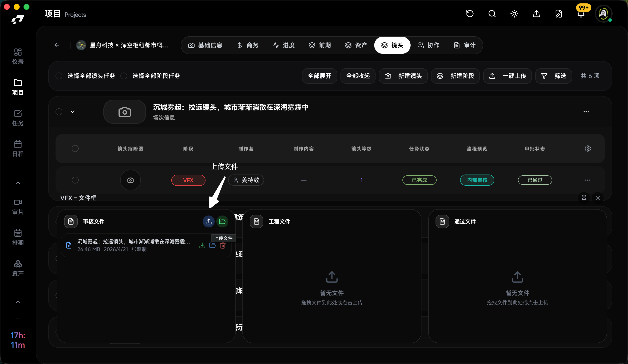Select the active 镜头 tab
This screenshot has height=364, width=628.
point(392,45)
